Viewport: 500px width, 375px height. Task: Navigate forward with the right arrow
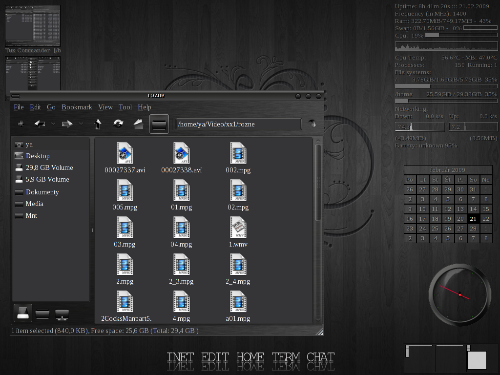(67, 124)
